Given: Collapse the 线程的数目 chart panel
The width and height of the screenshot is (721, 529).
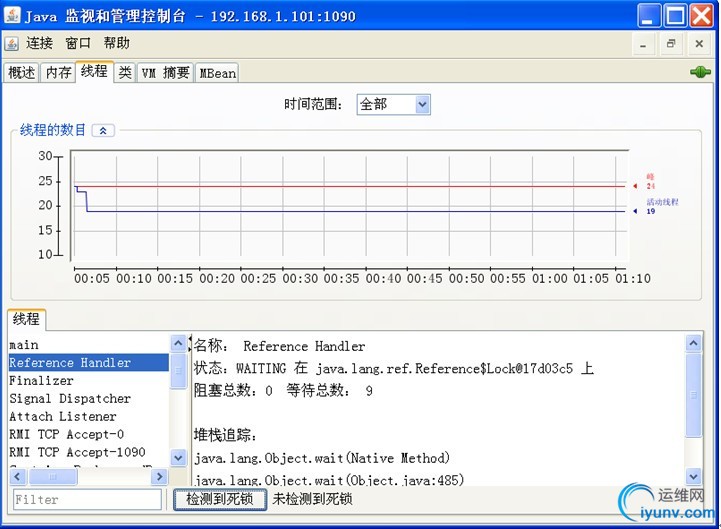Looking at the screenshot, I should [103, 131].
